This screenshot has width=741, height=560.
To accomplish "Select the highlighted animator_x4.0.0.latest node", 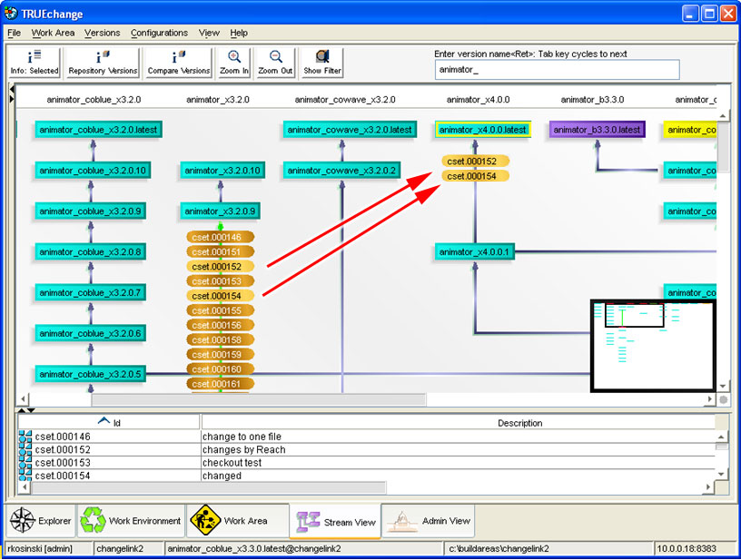I will click(x=482, y=130).
